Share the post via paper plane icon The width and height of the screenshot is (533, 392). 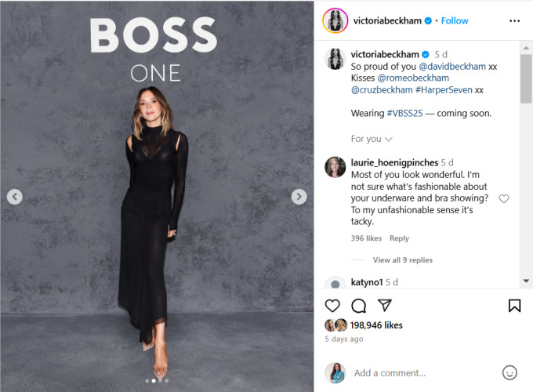384,306
